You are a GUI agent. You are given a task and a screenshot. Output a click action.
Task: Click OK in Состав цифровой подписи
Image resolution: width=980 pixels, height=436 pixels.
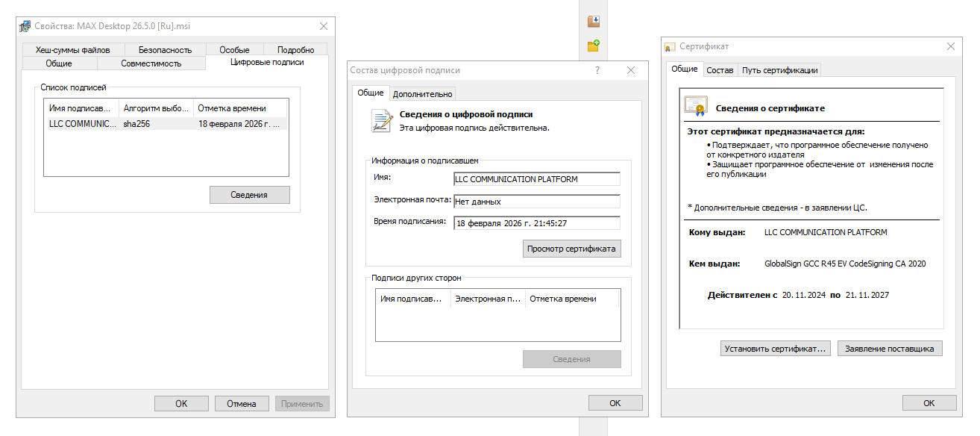(615, 403)
